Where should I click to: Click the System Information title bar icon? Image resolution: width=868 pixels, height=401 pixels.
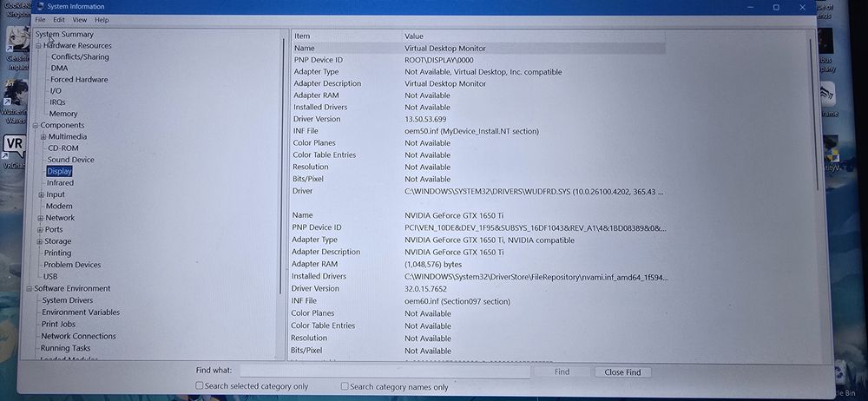coord(40,6)
